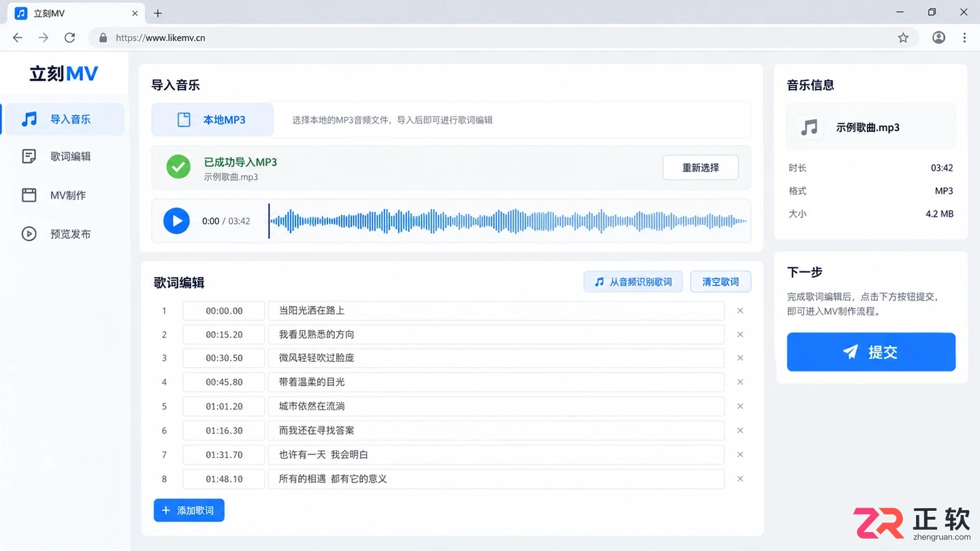This screenshot has width=980, height=551.
Task: Click the 立刻MV logo
Action: click(x=64, y=73)
